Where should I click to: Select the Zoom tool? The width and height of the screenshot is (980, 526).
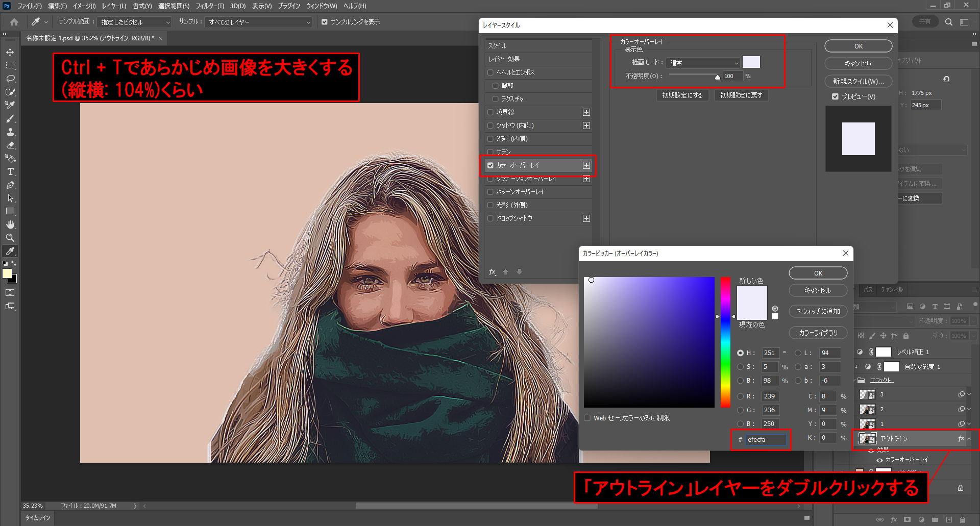click(10, 238)
